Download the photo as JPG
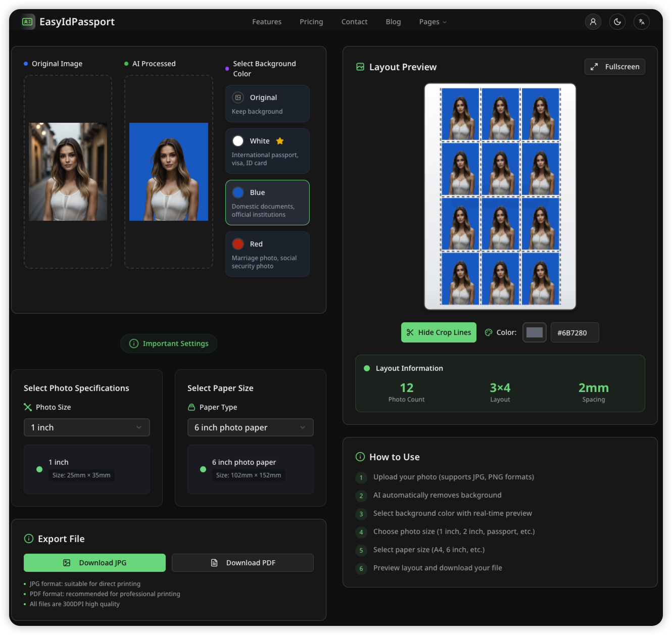 (x=94, y=562)
